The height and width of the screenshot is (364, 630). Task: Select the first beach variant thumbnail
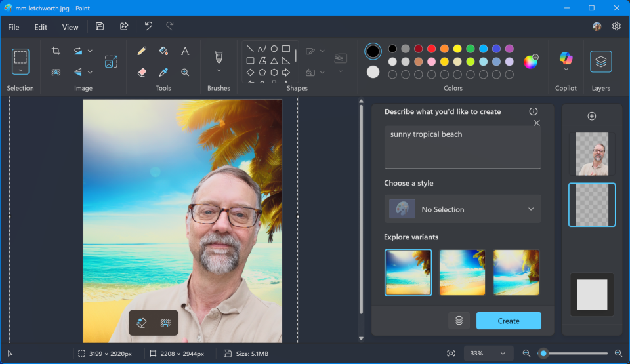point(408,272)
